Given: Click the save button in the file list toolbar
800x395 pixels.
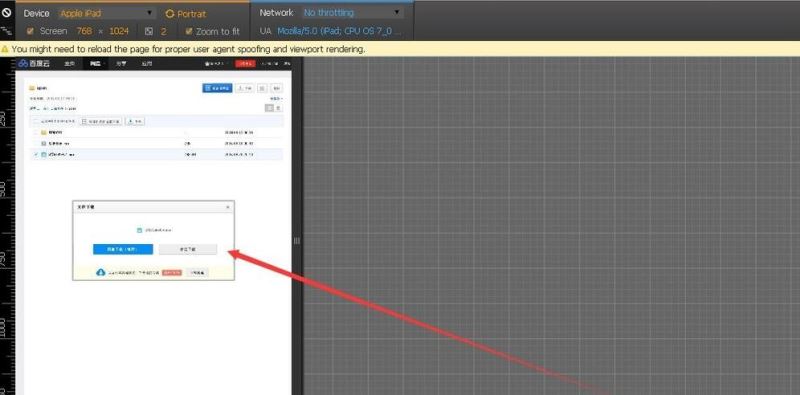Looking at the screenshot, I should (x=101, y=121).
